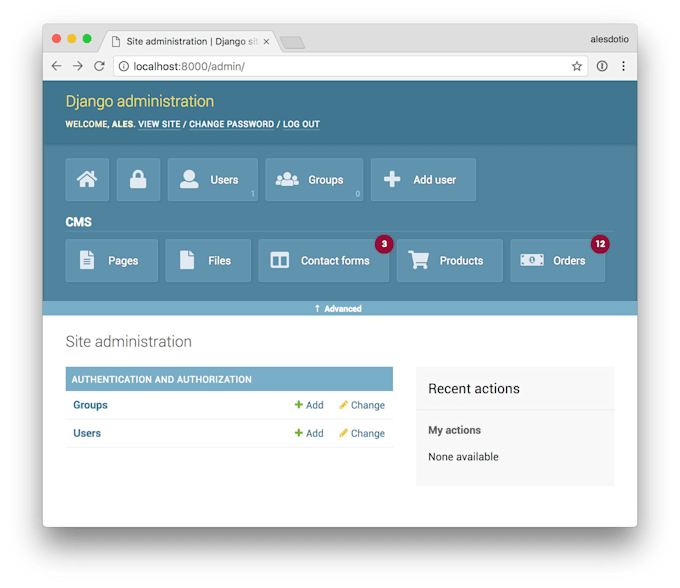The image size is (680, 588).
Task: Click Add in the Groups row
Action: [309, 405]
